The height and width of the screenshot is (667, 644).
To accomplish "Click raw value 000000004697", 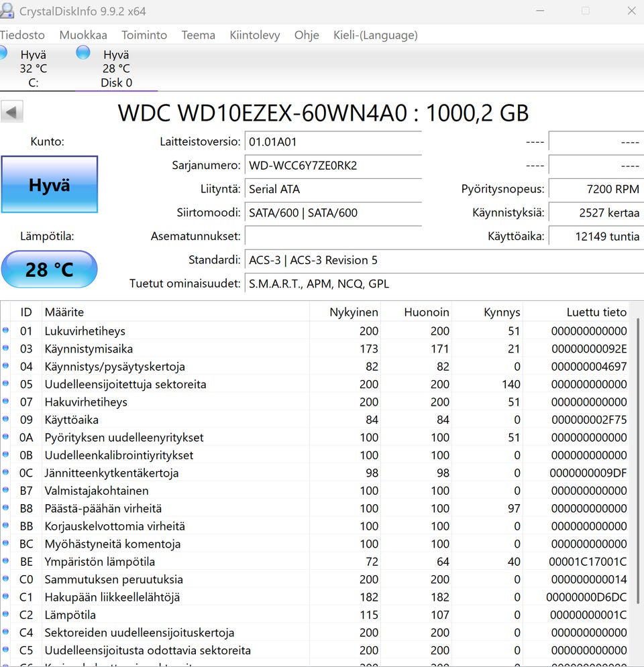I will coord(589,366).
